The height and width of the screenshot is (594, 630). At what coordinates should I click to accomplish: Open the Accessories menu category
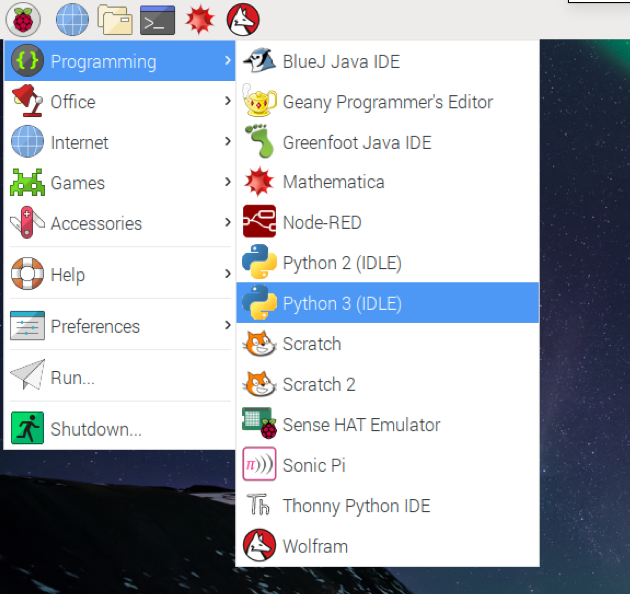pyautogui.click(x=120, y=222)
